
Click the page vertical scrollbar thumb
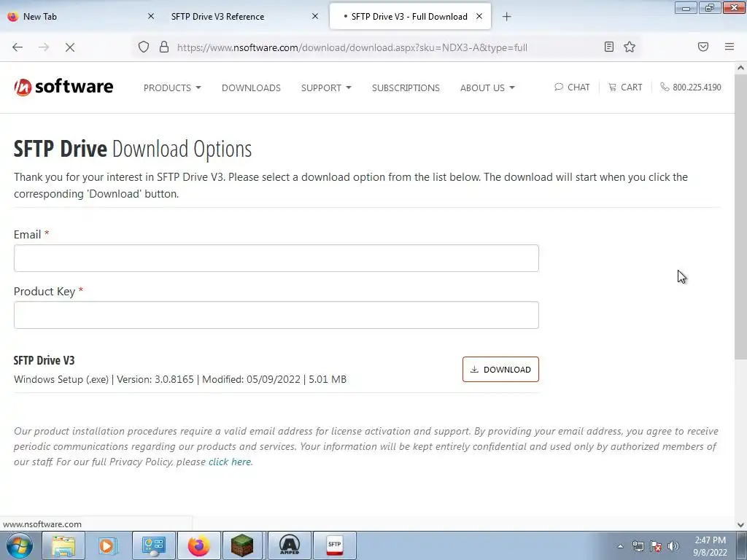(741, 217)
